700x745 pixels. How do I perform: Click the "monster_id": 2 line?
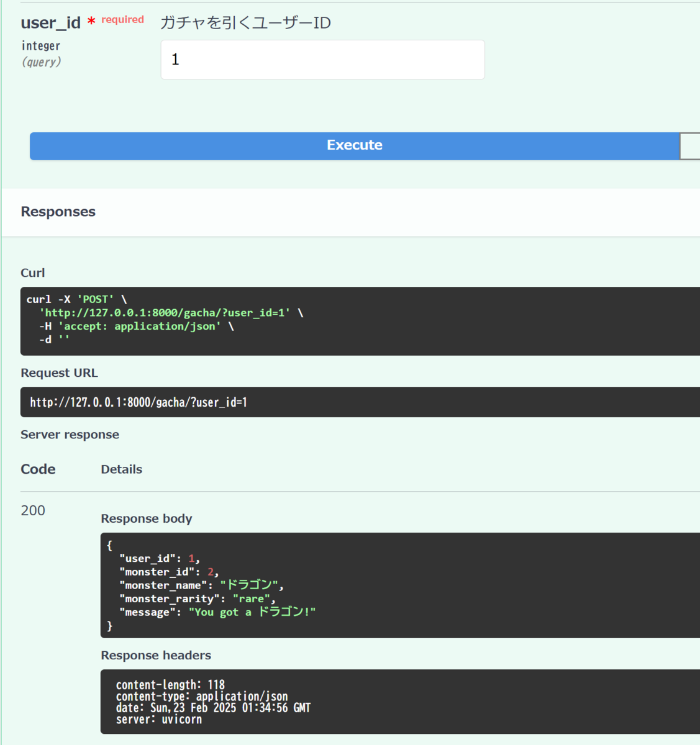(169, 572)
